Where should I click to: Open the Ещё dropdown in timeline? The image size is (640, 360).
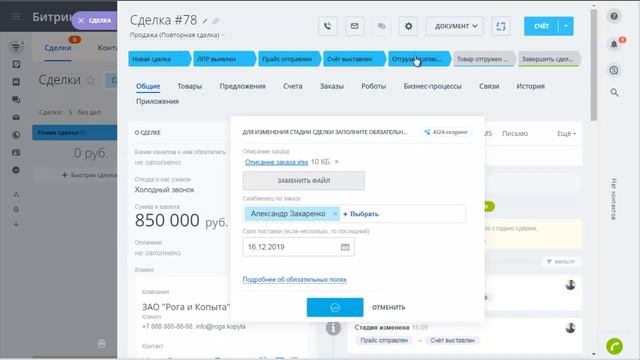click(x=566, y=133)
